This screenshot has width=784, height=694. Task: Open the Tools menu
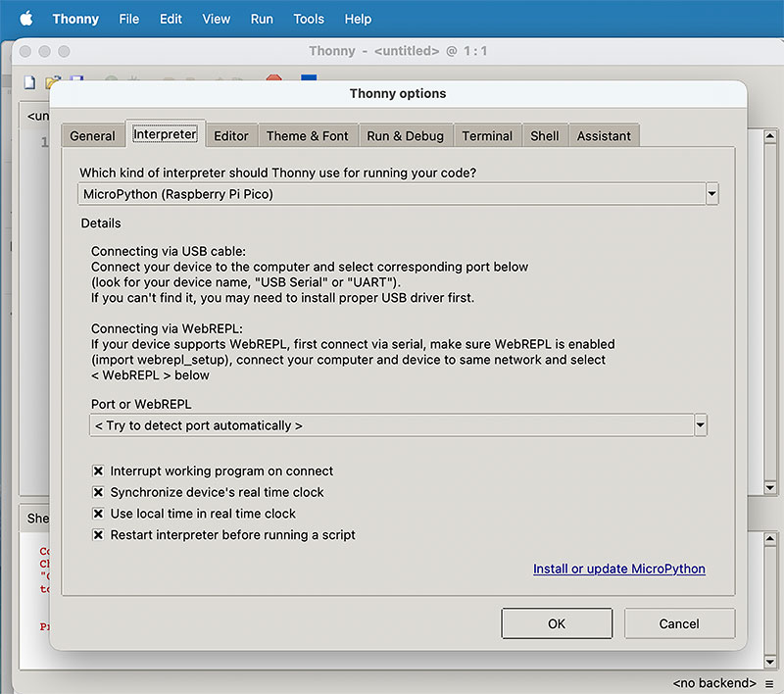(x=309, y=18)
